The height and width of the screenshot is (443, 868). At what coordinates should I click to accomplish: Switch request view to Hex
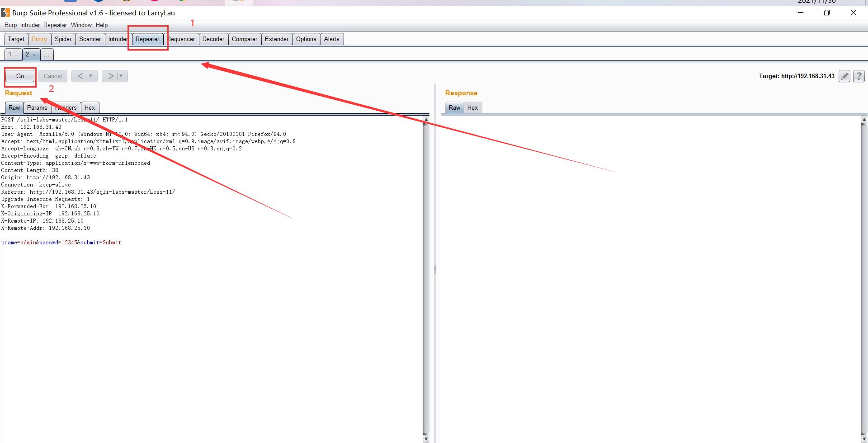click(90, 107)
